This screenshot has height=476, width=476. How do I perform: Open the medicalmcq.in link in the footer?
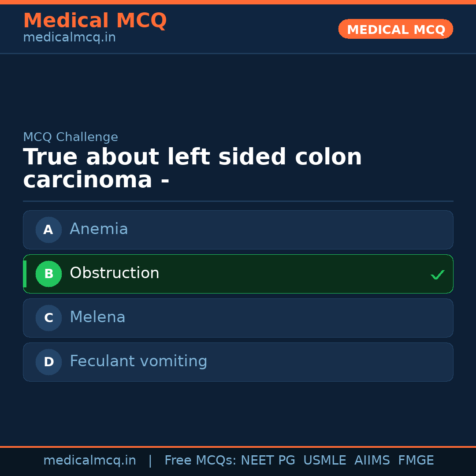[x=89, y=461]
